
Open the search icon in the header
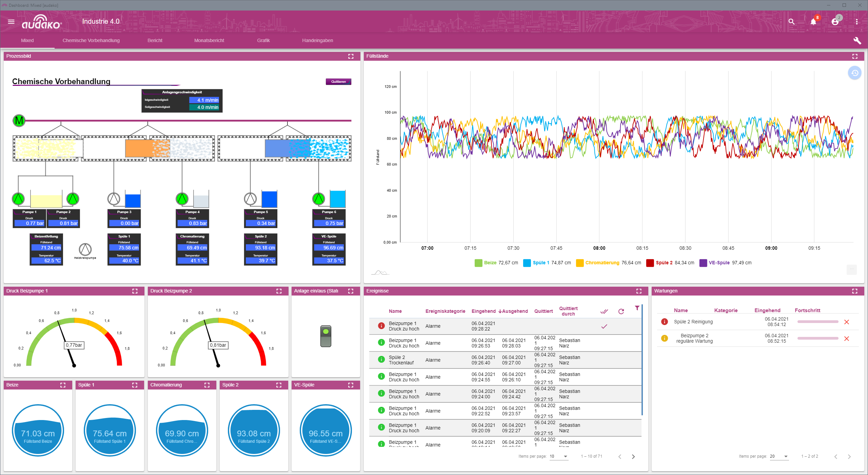pos(791,21)
